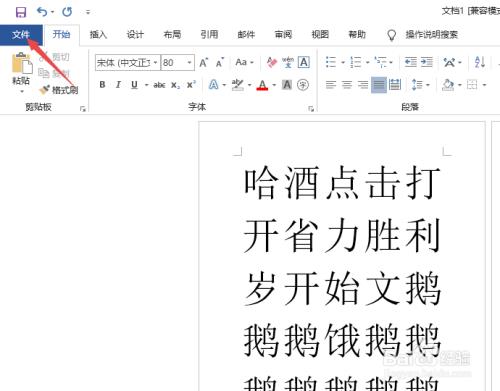Image resolution: width=500 pixels, height=391 pixels.
Task: Click the 格式刷 (Format Painter) button
Action: [59, 90]
